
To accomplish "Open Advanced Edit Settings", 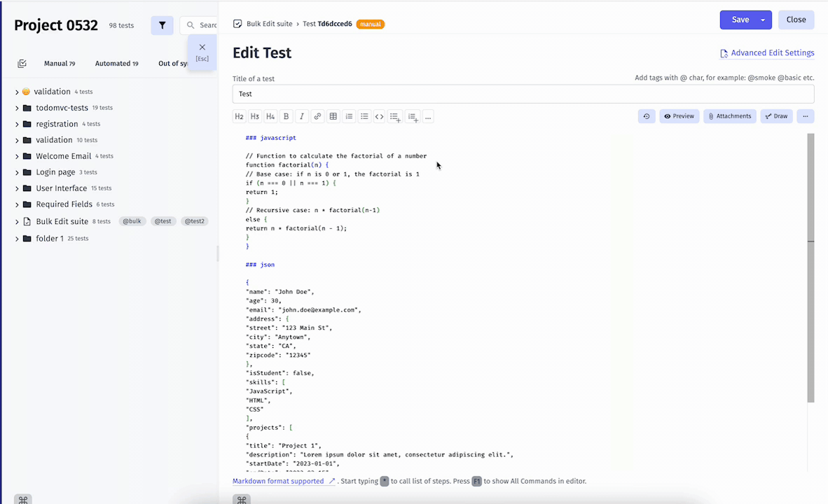I will (x=767, y=52).
